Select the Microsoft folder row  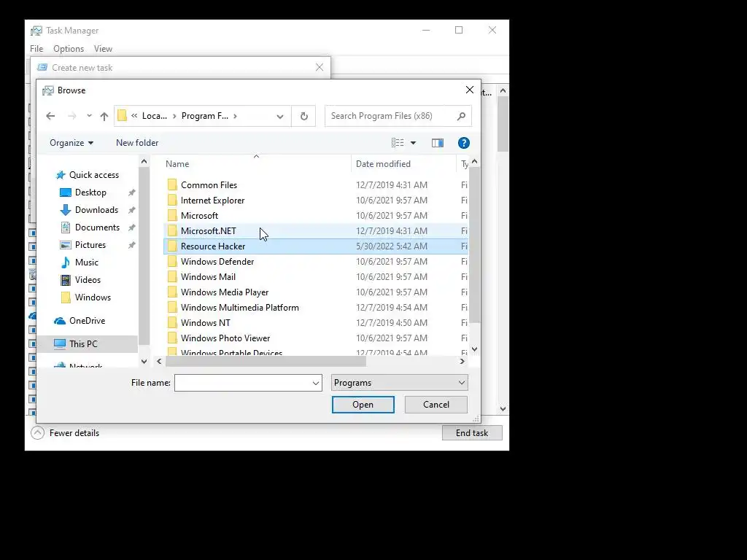pyautogui.click(x=316, y=216)
